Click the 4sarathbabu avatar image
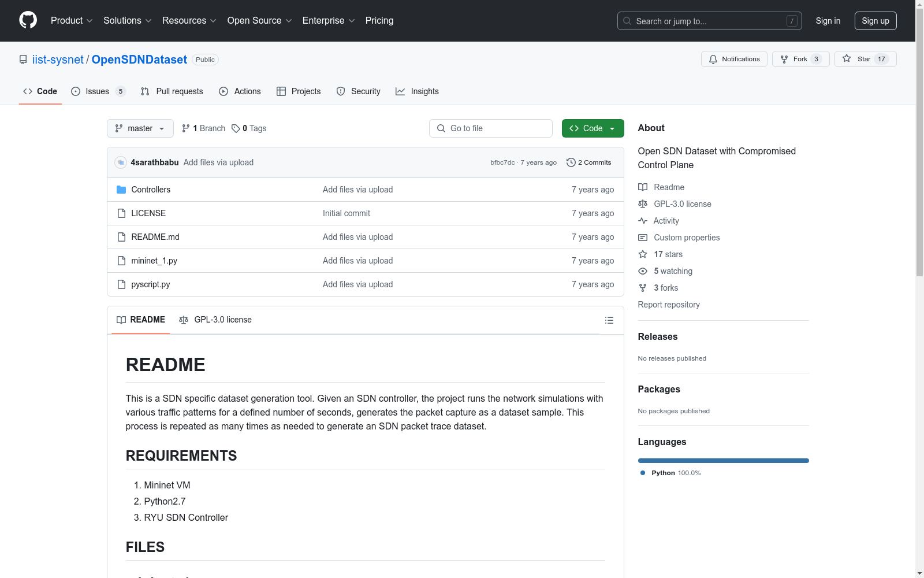924x578 pixels. (121, 162)
